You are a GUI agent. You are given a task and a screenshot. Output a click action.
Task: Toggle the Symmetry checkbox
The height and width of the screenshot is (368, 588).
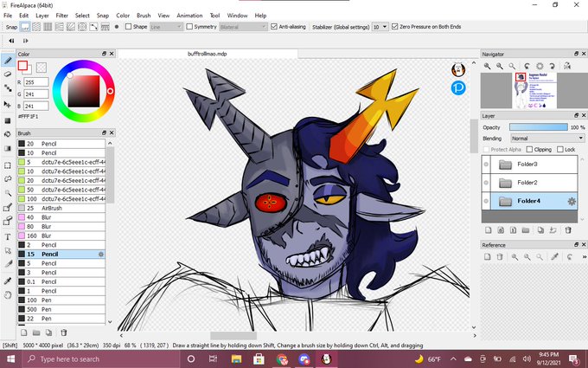tap(189, 27)
